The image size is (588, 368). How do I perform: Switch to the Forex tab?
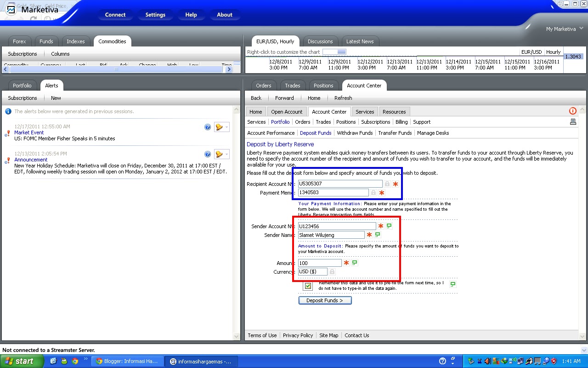coord(19,41)
